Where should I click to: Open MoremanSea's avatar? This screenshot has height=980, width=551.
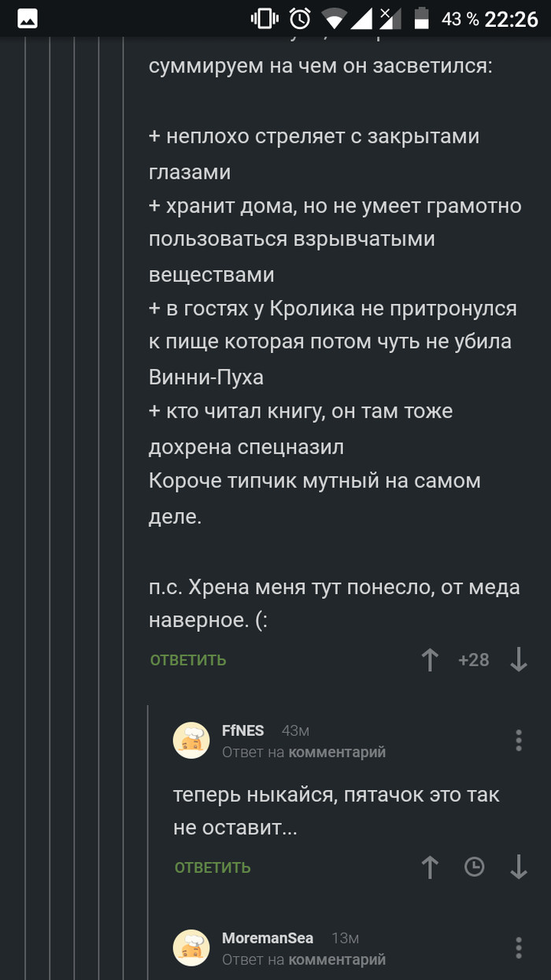coord(191,948)
